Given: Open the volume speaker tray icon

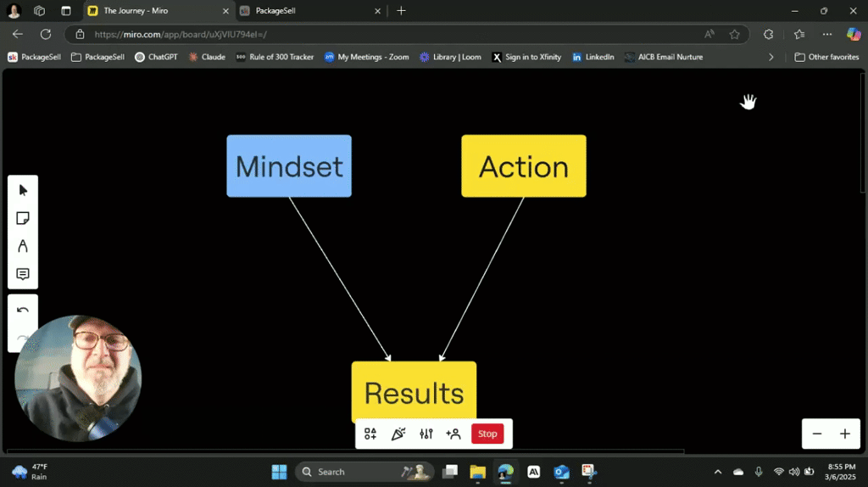Looking at the screenshot, I should [793, 472].
